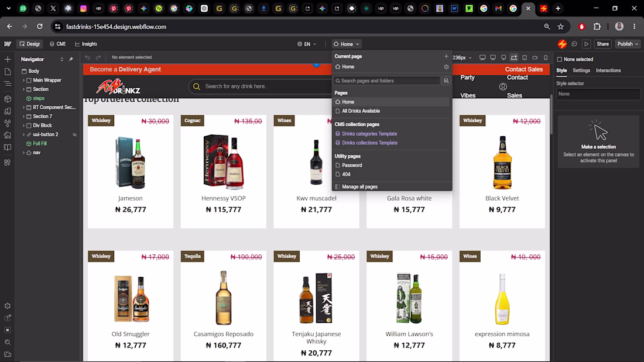Open the Add elements panel
This screenshot has width=644, height=362.
[x=8, y=60]
